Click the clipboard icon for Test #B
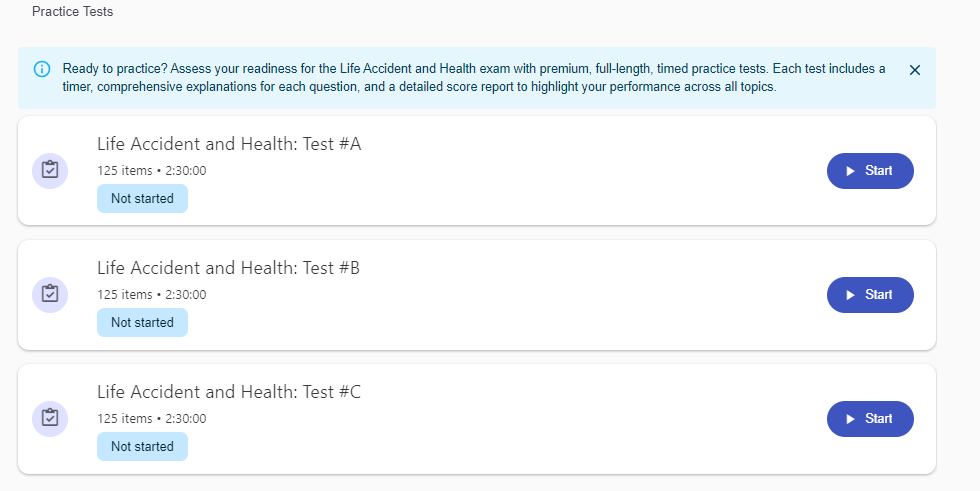The image size is (980, 491). pos(50,294)
